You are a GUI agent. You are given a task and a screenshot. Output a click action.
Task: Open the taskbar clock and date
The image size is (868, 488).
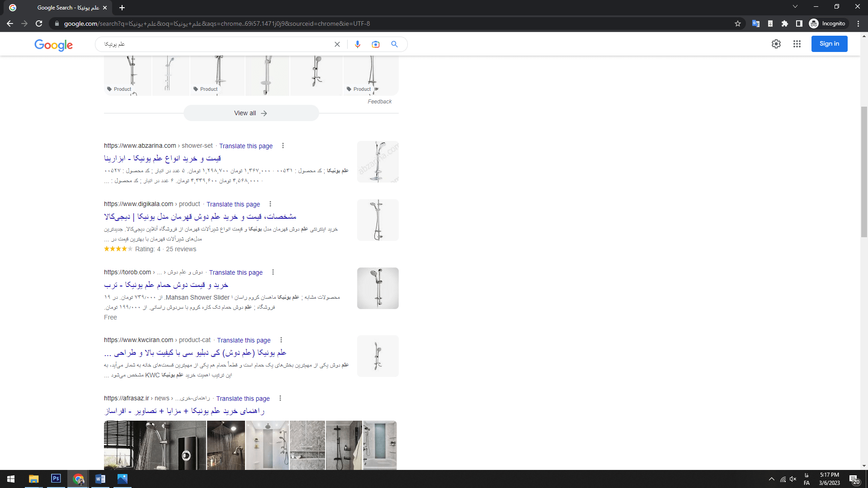(829, 479)
